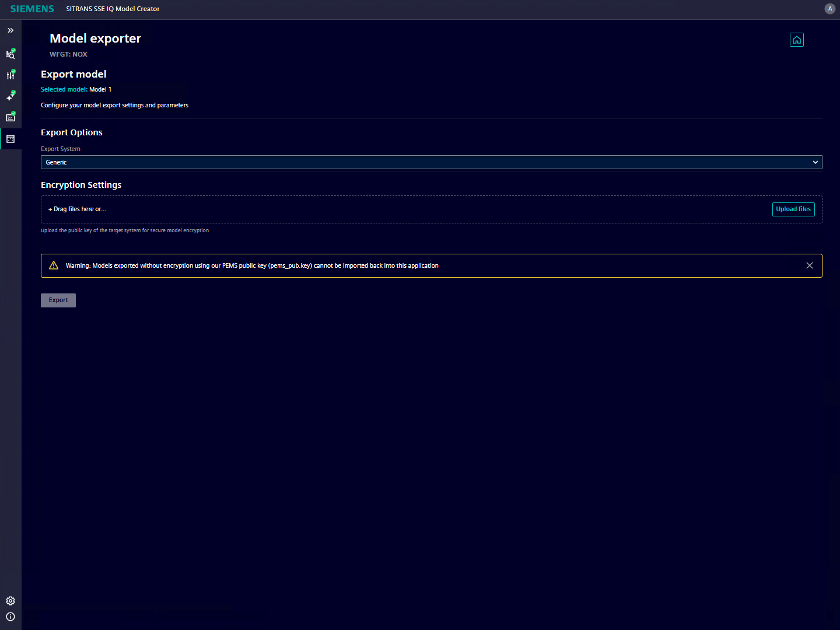Expand the sidebar with double chevron
The image size is (840, 630).
10,30
